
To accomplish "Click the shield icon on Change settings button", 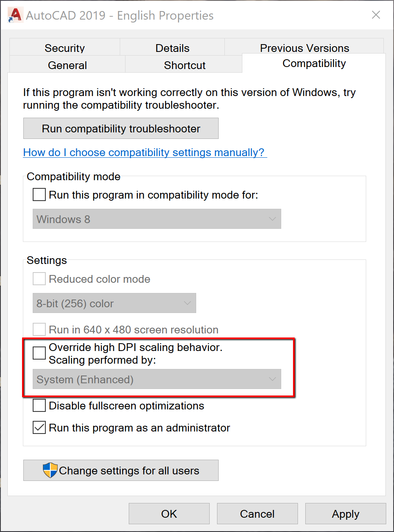I will (x=50, y=470).
